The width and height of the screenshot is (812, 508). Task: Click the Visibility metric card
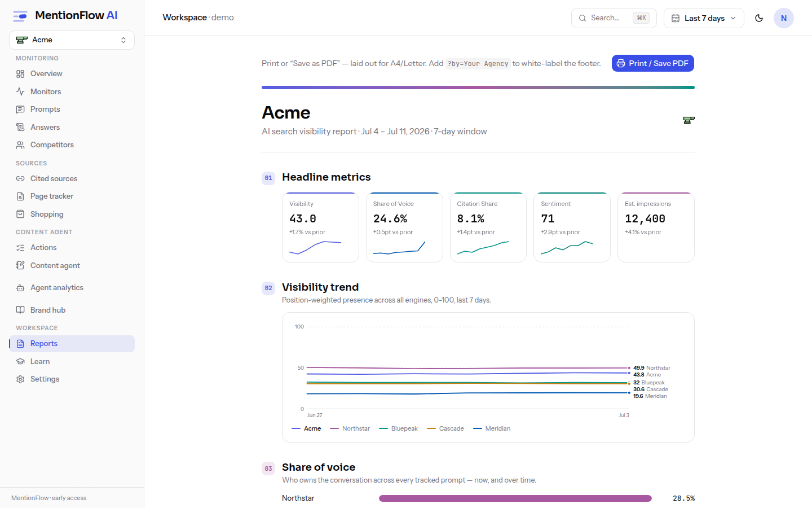(320, 227)
